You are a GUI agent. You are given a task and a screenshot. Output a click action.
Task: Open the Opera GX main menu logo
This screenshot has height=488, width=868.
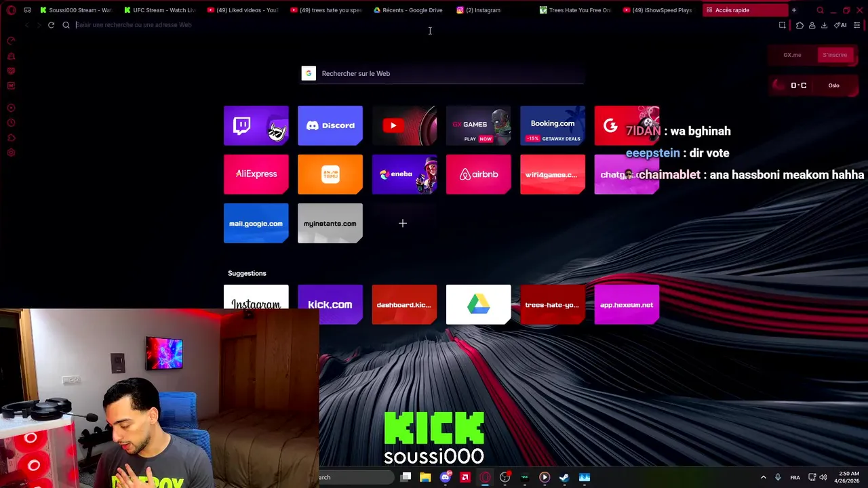11,10
